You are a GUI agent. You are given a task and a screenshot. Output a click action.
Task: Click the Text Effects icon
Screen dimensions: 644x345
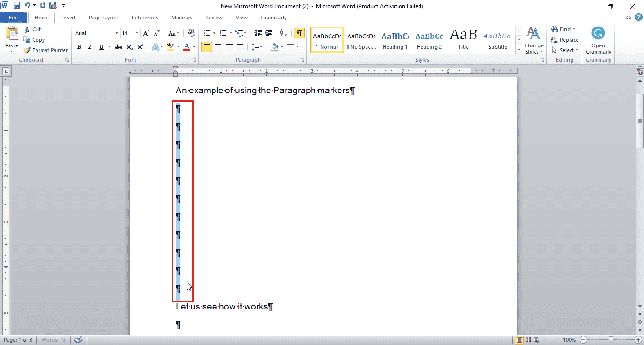click(x=156, y=47)
